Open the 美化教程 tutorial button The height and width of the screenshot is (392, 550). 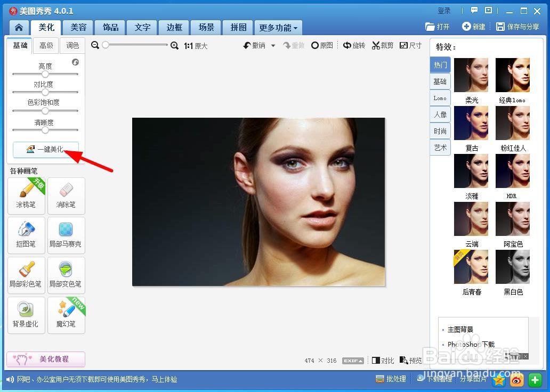tap(46, 359)
